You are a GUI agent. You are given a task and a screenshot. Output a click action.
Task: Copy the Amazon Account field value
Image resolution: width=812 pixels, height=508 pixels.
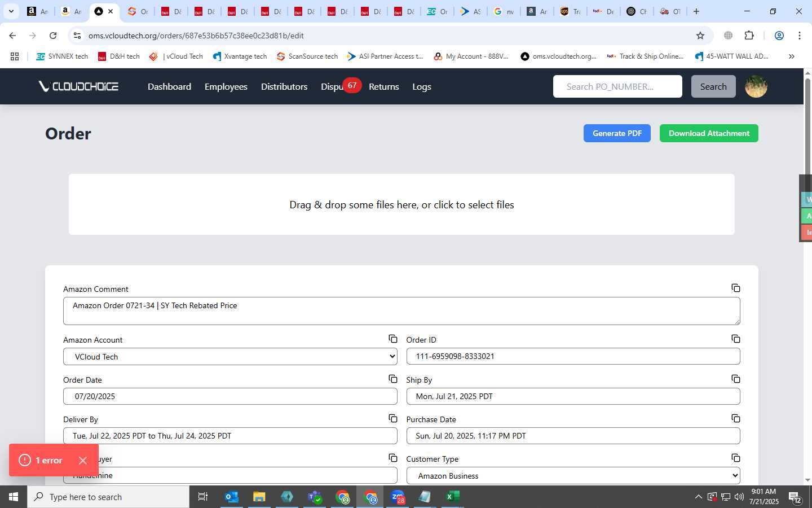[x=393, y=339]
